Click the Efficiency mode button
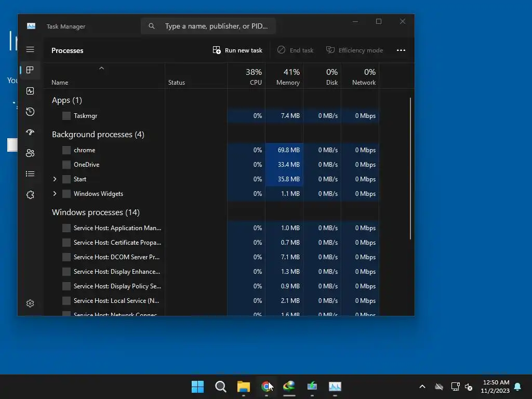The image size is (532, 399). (354, 50)
